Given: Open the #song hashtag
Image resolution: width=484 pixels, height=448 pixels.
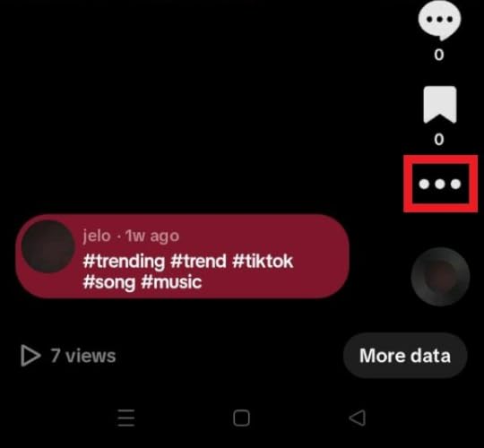Looking at the screenshot, I should 109,282.
